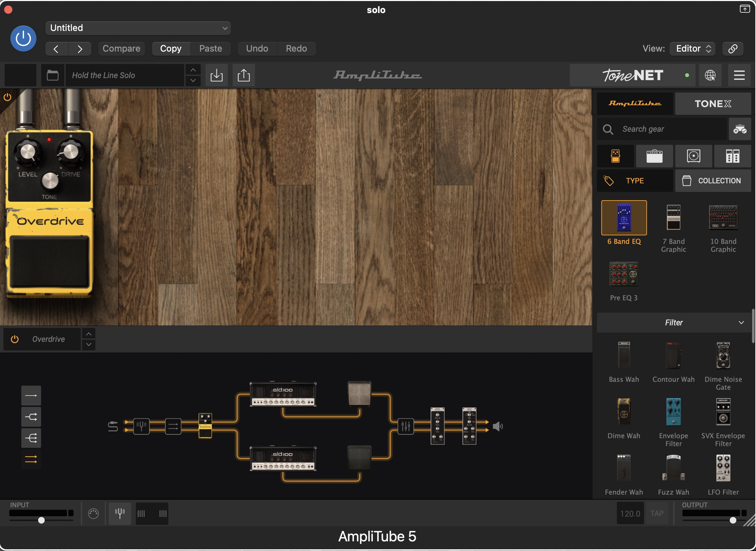Open the View Editor dropdown
The width and height of the screenshot is (756, 551).
pyautogui.click(x=692, y=48)
